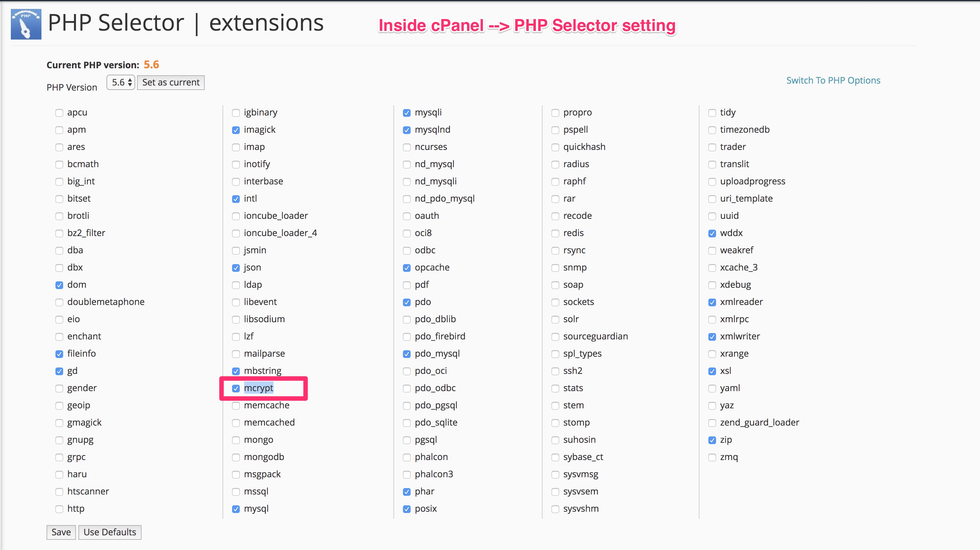Check the redis extension box
Screen dimensions: 980x550
click(555, 233)
